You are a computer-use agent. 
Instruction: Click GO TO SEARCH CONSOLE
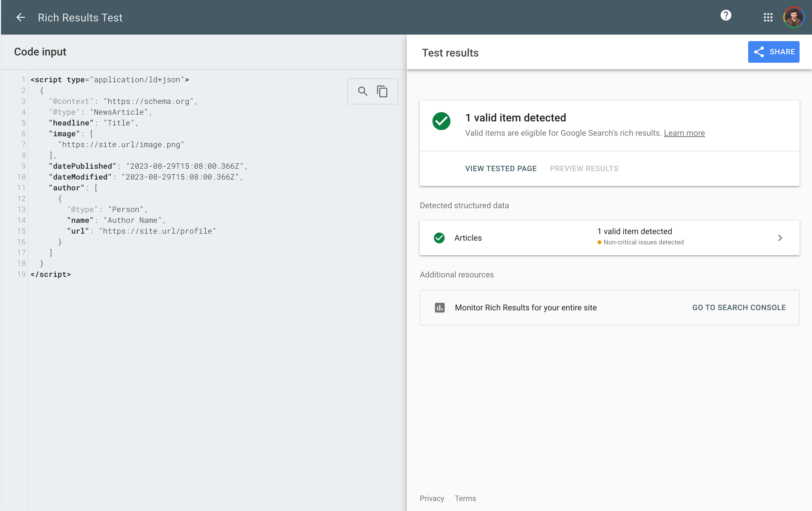pos(739,307)
